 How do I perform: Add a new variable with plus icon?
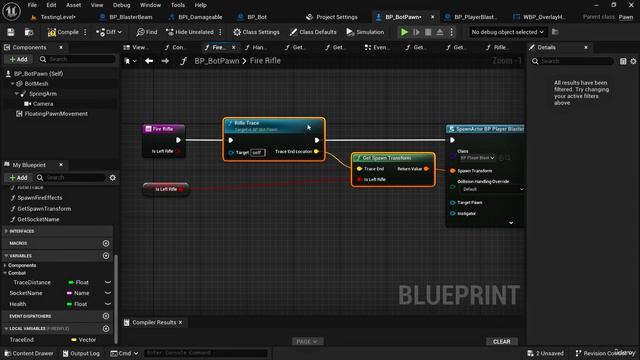click(x=106, y=256)
